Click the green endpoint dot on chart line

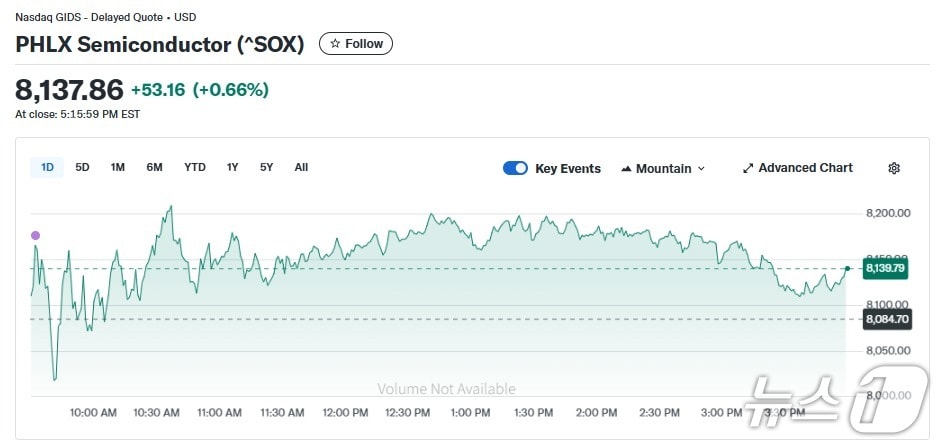(847, 268)
